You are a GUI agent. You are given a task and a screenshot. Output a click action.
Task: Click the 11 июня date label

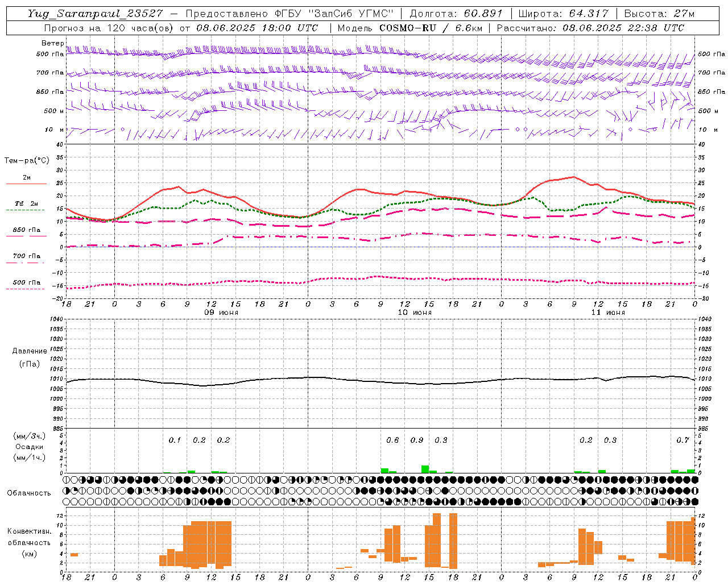click(x=608, y=313)
